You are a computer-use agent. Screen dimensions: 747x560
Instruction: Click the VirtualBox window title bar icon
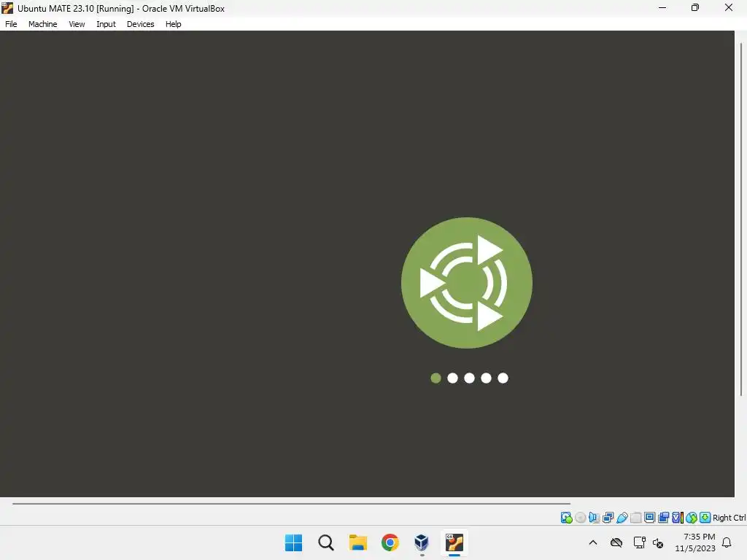[7, 8]
